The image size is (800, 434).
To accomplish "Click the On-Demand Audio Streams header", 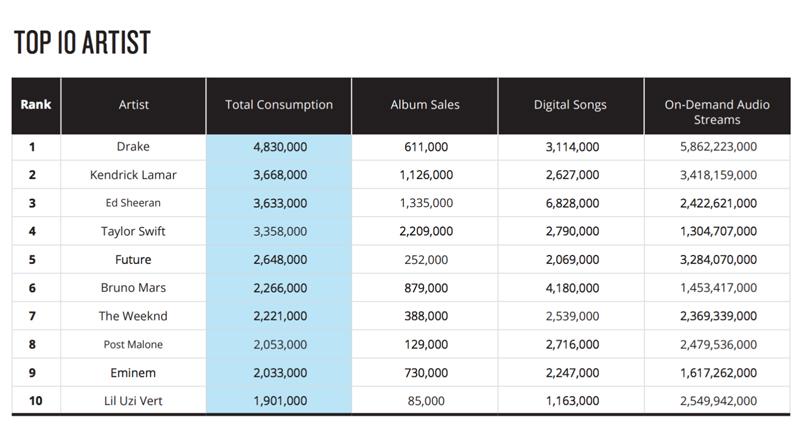I will (716, 112).
